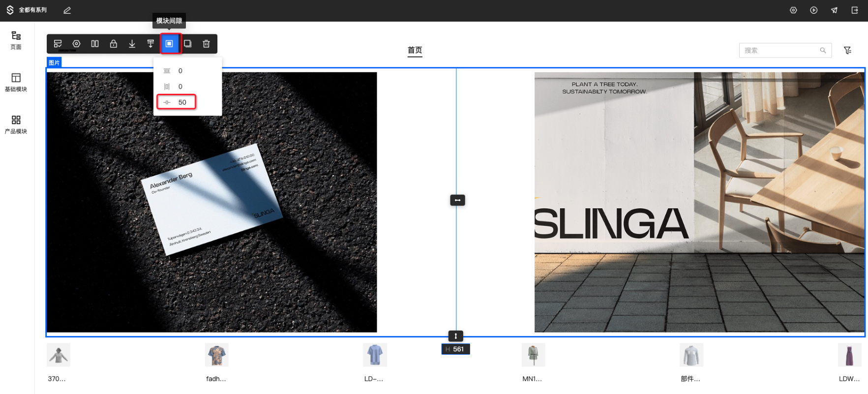Click the spacing field showing 50
Image resolution: width=868 pixels, height=394 pixels.
[x=182, y=102]
